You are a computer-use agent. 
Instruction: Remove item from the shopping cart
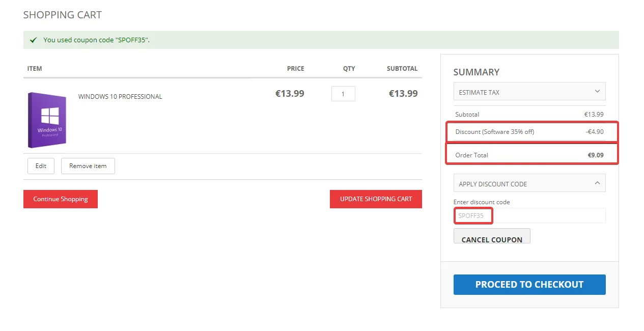click(88, 166)
